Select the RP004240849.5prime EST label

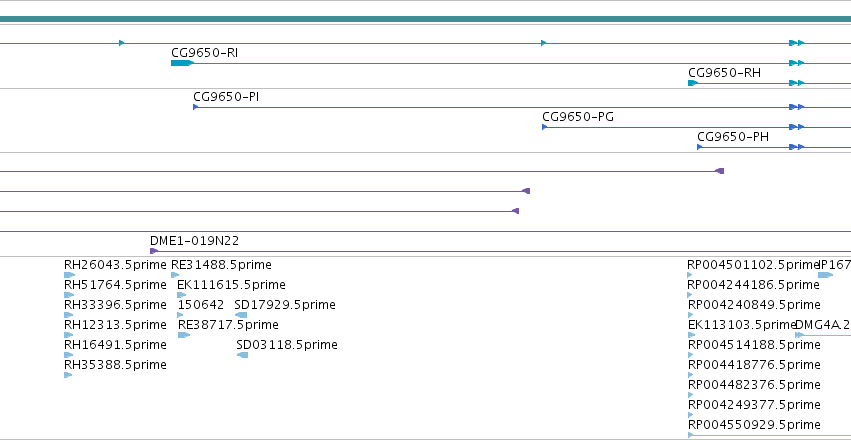click(x=754, y=305)
